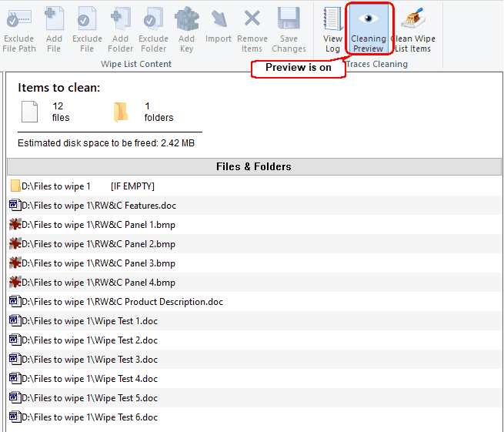Click the Word icon of Wipe Test 1.doc
This screenshot has width=504, height=432.
pos(15,320)
